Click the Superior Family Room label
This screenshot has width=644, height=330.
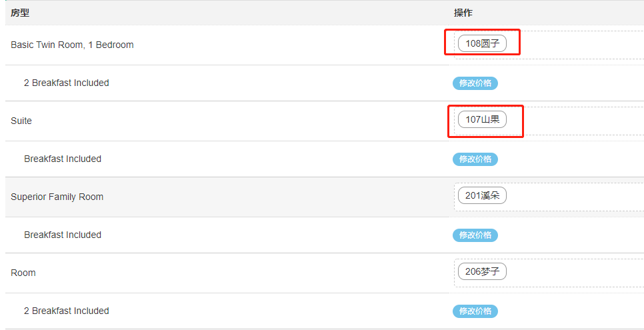57,197
